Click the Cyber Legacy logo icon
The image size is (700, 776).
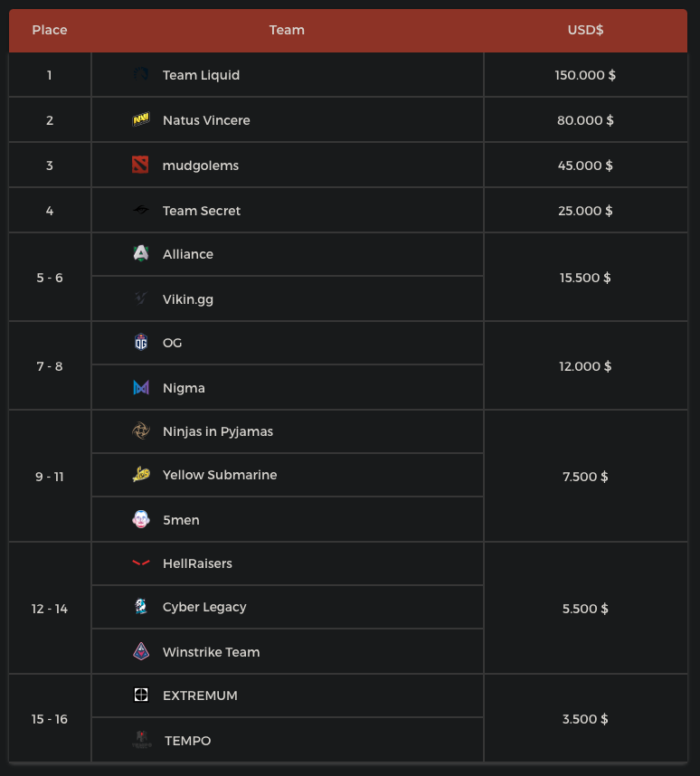pyautogui.click(x=140, y=607)
